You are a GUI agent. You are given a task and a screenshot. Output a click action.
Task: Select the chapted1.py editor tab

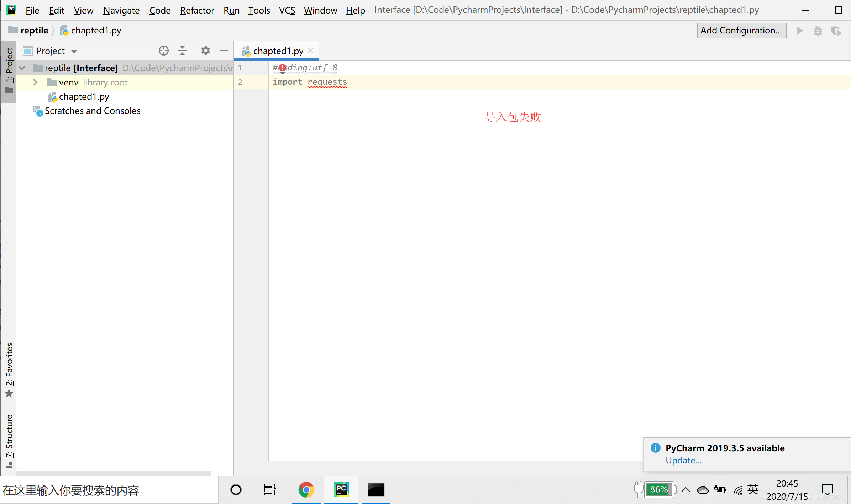[x=278, y=51]
